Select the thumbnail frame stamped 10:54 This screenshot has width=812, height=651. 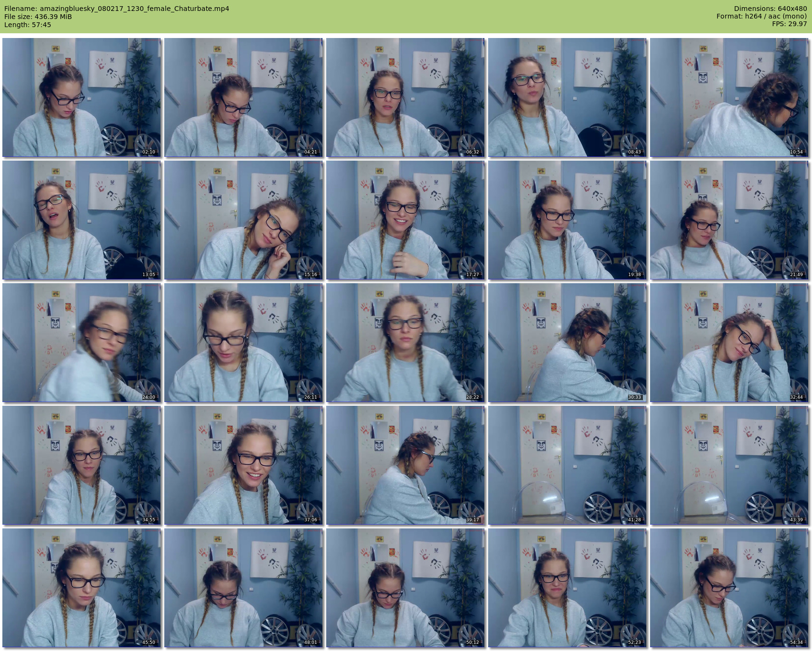pyautogui.click(x=729, y=97)
